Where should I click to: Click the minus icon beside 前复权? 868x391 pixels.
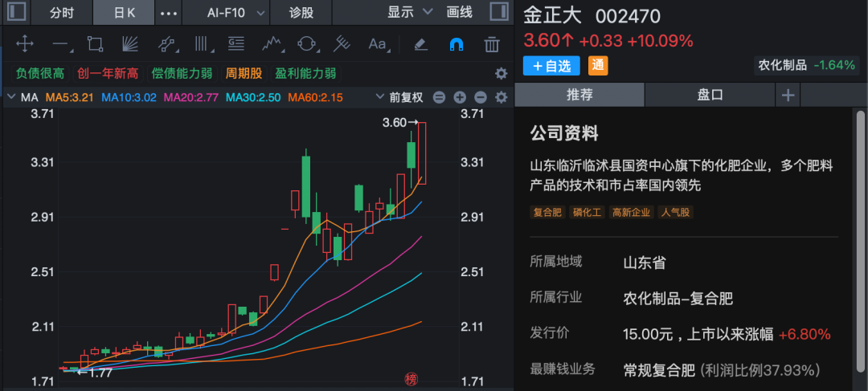click(439, 98)
